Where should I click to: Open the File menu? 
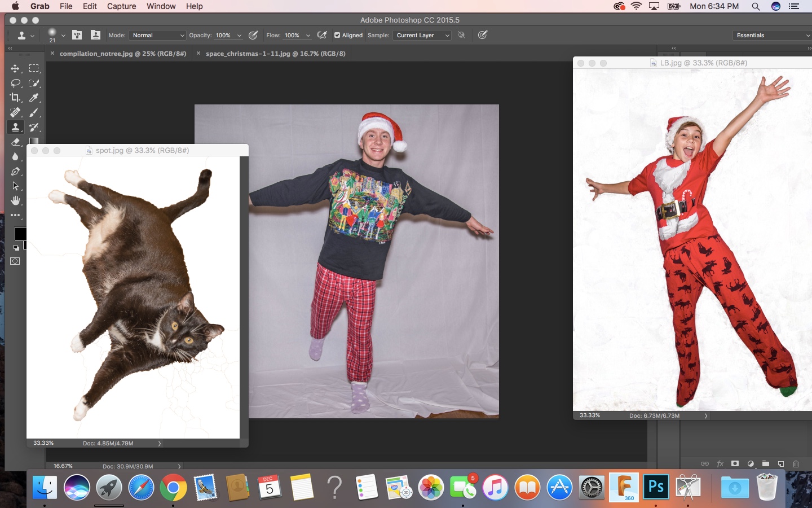66,6
